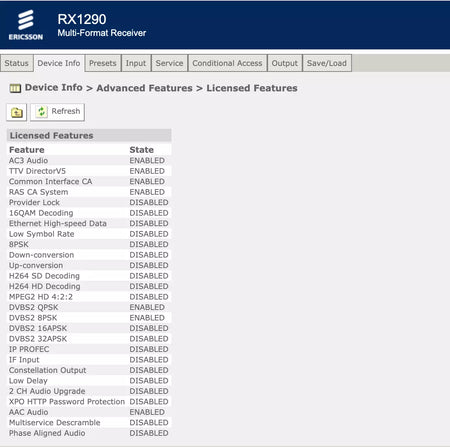Image resolution: width=450 pixels, height=447 pixels.
Task: Click the folder-up icon button
Action: pyautogui.click(x=17, y=112)
